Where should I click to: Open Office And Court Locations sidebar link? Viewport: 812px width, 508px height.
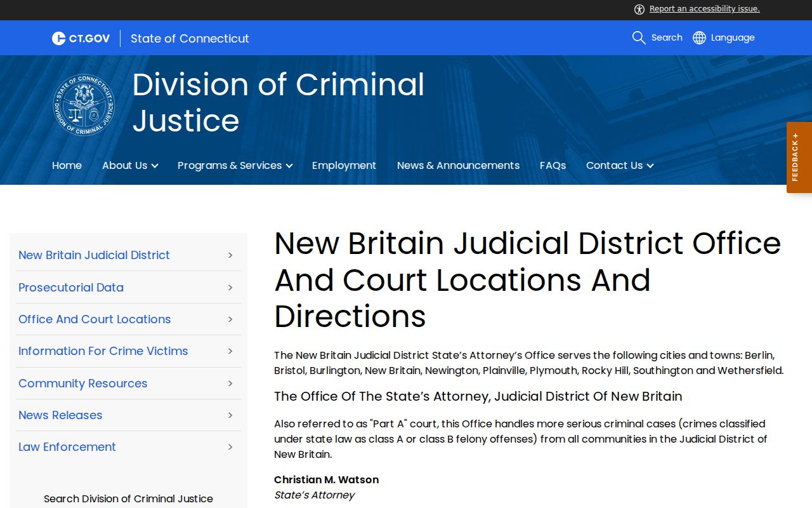[95, 319]
